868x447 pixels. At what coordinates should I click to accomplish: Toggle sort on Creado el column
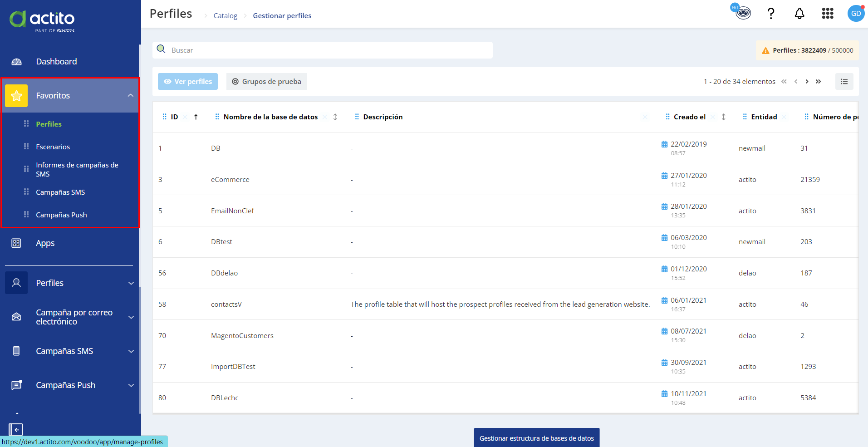724,117
